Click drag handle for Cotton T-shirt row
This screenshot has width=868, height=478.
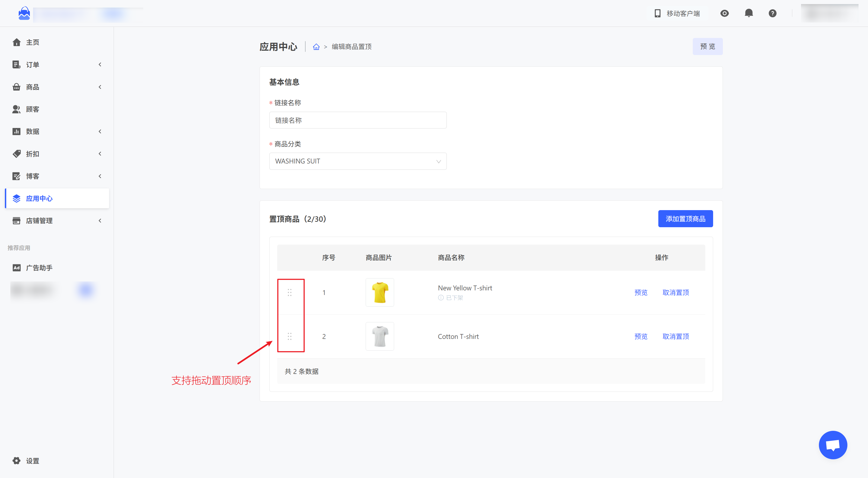point(289,336)
